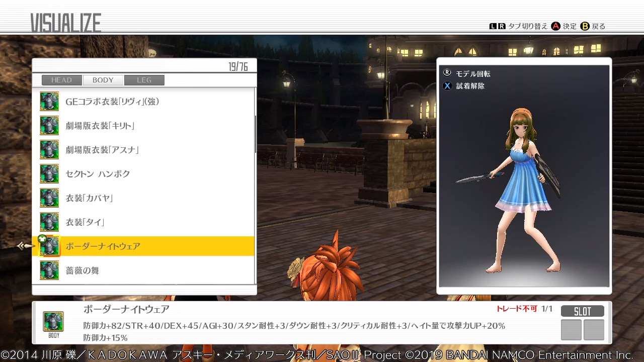Click the 19/76 item counter
The height and width of the screenshot is (362, 644).
click(238, 67)
